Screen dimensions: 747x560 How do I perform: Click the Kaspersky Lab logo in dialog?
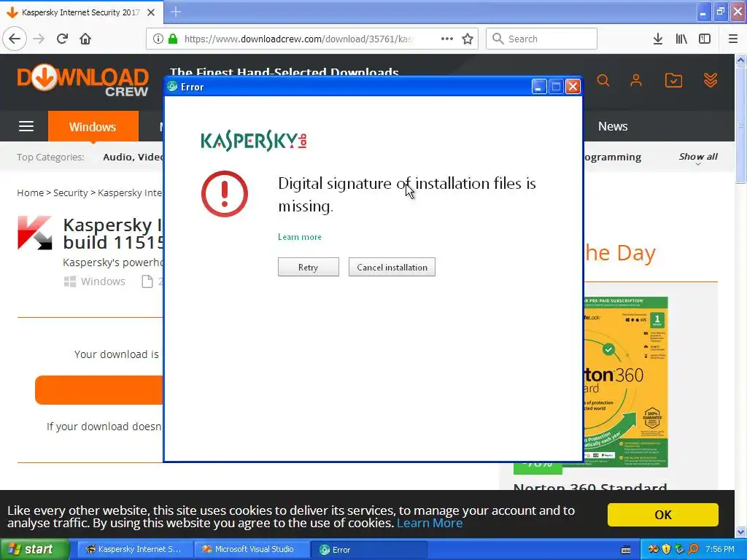253,141
